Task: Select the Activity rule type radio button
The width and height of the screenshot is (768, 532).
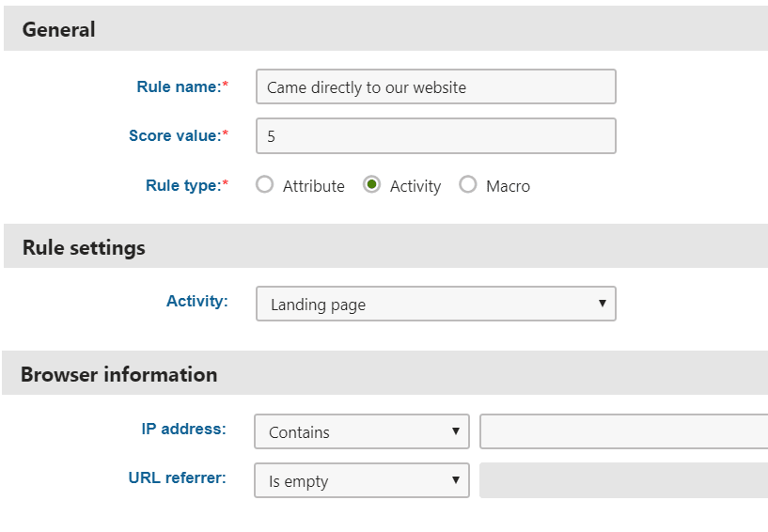Action: pos(371,184)
